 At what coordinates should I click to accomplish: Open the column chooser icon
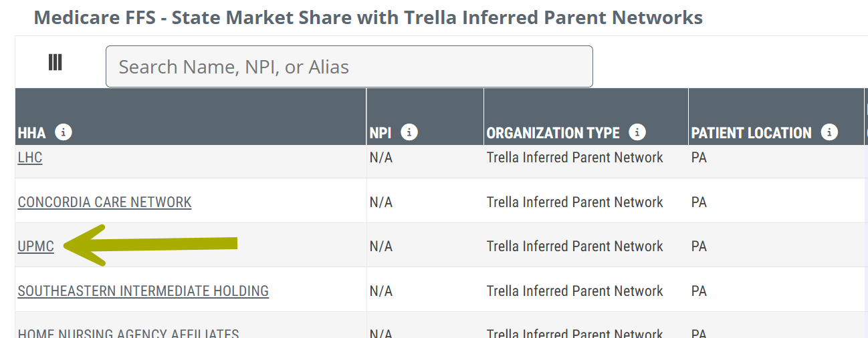click(56, 63)
